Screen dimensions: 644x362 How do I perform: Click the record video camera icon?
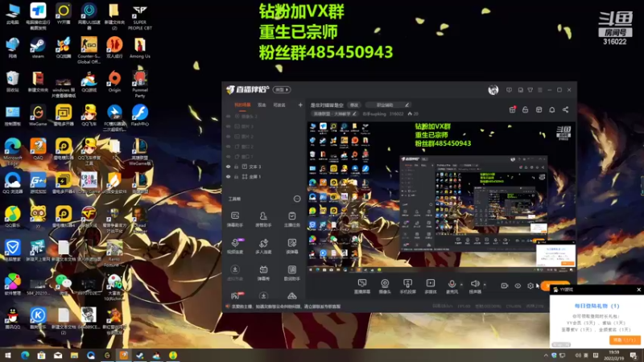tap(505, 286)
